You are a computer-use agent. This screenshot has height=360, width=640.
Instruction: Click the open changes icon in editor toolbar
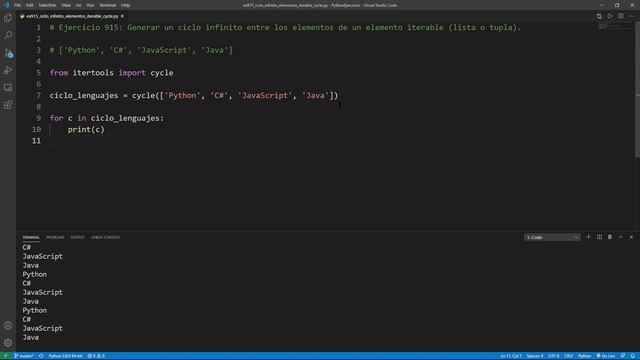(x=599, y=16)
